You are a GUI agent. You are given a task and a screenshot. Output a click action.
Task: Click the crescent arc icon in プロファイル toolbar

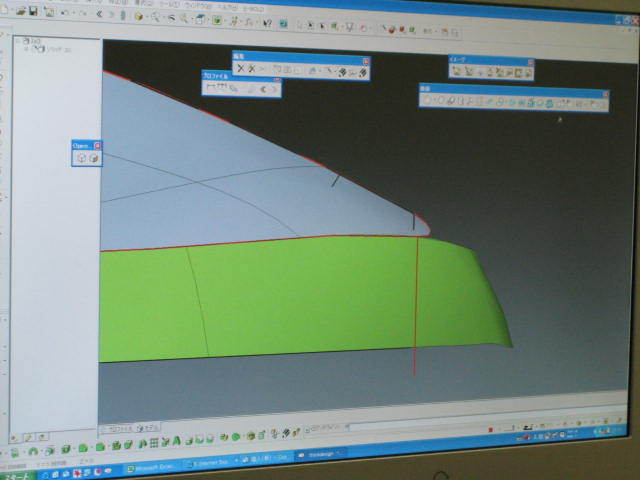coord(263,89)
